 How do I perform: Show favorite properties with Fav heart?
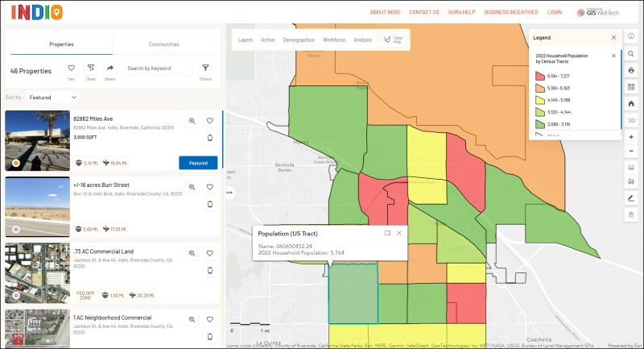tap(72, 69)
